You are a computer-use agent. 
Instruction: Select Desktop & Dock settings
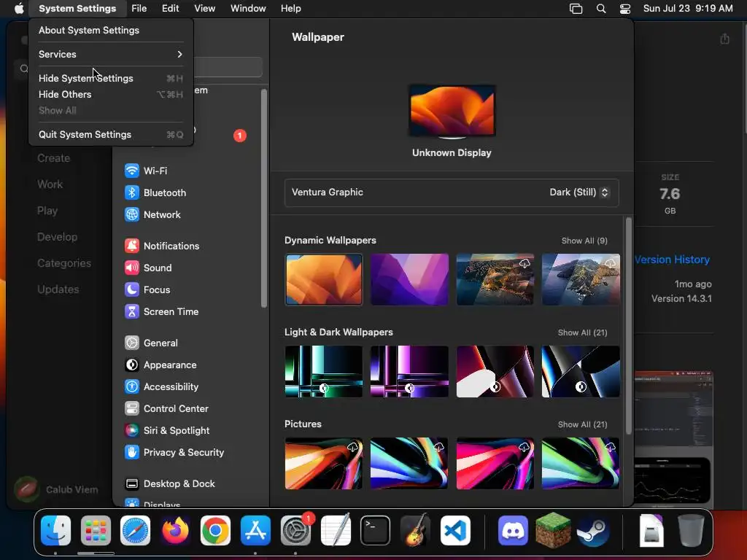(169, 484)
